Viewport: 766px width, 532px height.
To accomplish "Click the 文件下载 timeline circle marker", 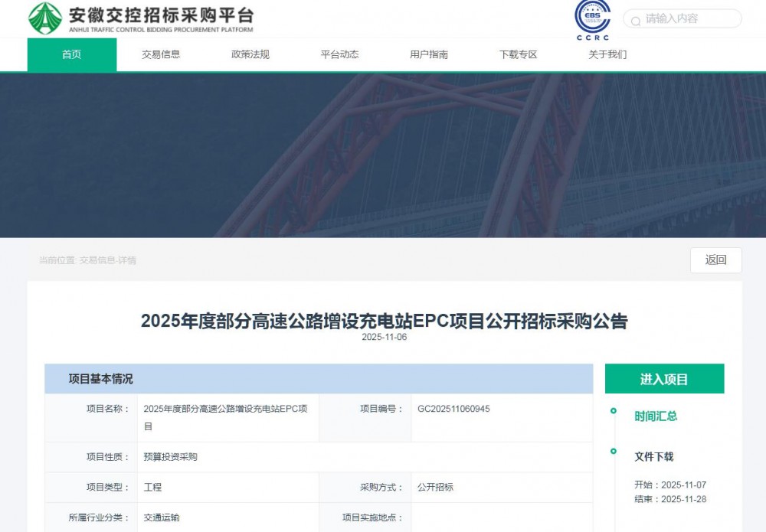I will coord(613,452).
